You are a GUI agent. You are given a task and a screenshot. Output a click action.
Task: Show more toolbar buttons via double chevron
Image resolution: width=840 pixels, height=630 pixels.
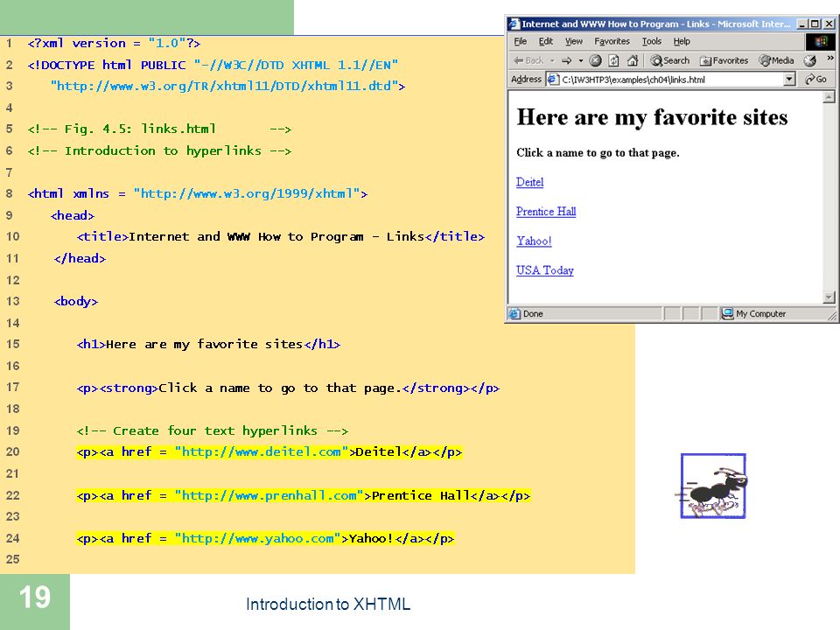[829, 58]
